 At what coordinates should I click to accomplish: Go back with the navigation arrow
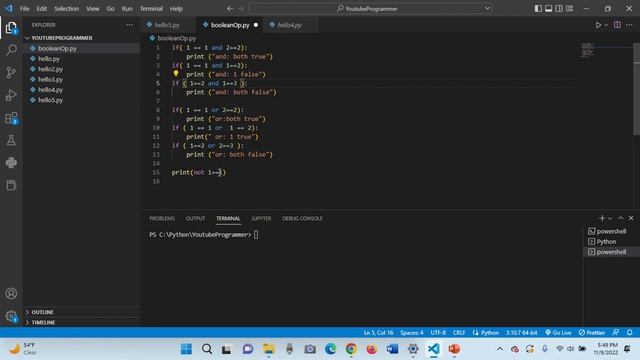tap(230, 9)
